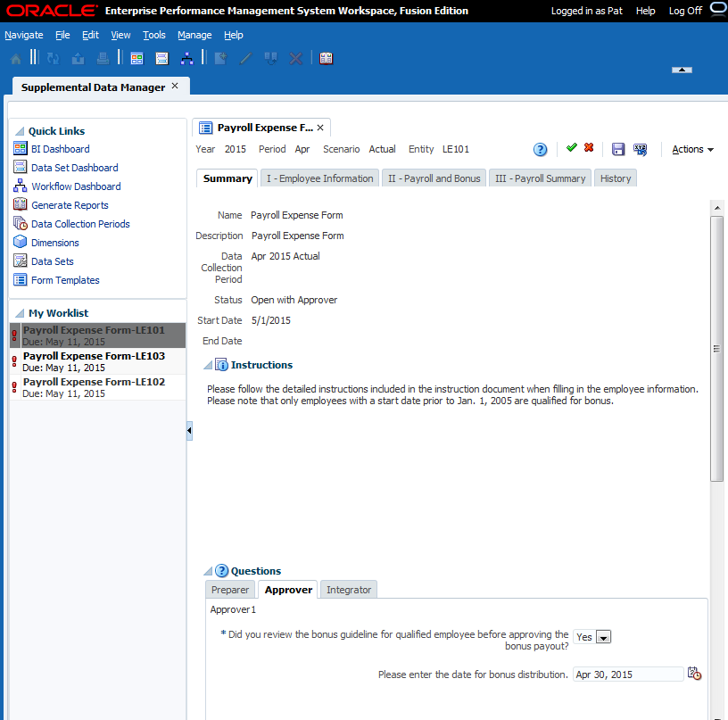Screen dimensions: 728x720
Task: Open the Yes dropdown for bonus guideline question
Action: 604,637
